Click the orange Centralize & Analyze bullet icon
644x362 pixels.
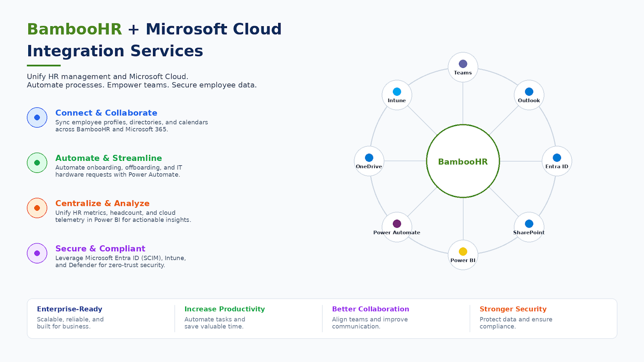(37, 208)
